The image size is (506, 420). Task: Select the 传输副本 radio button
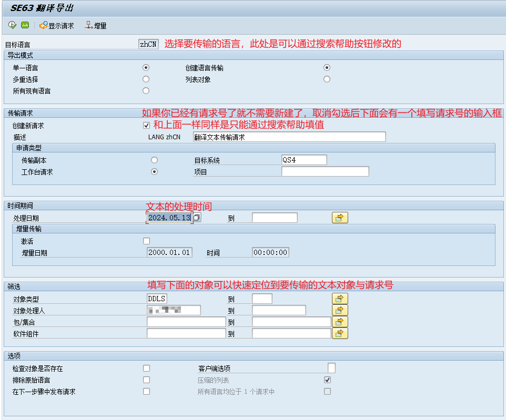pos(155,160)
